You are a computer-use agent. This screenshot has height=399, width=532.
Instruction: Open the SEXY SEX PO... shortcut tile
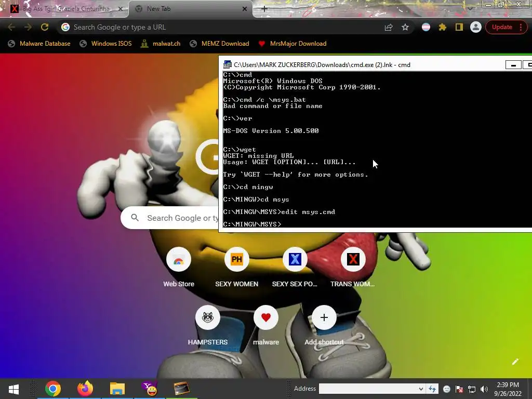pyautogui.click(x=295, y=268)
